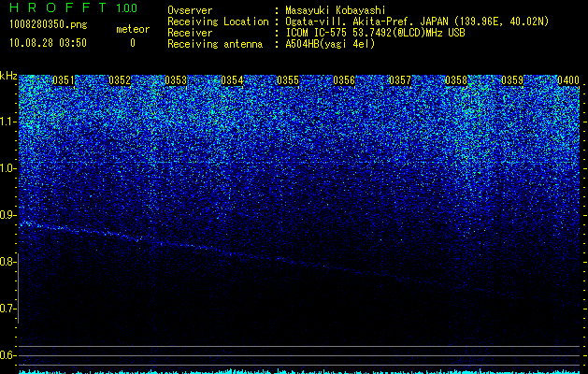This screenshot has height=374, width=588.
Task: Click the version number 1.0.0
Action: coord(127,8)
